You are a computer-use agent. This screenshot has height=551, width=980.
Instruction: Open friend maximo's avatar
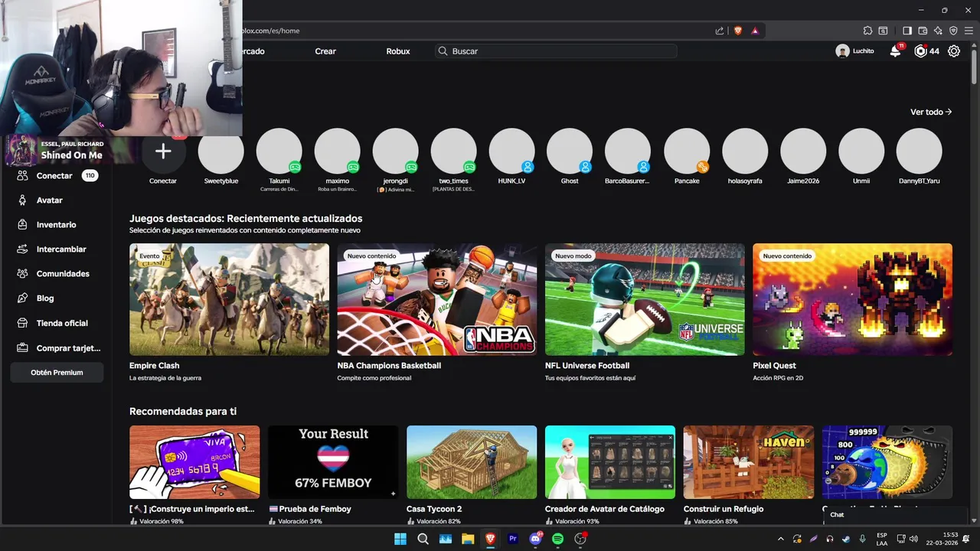(338, 151)
